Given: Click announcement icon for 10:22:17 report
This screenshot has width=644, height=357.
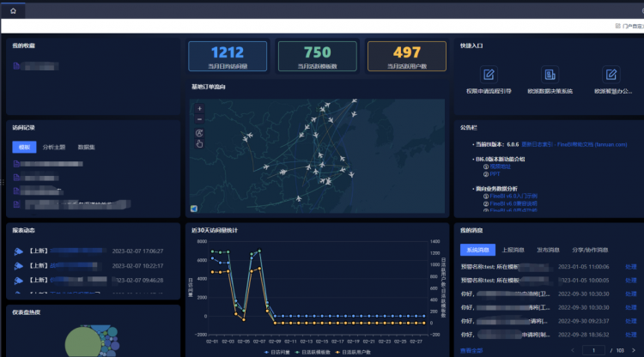Looking at the screenshot, I should point(18,266).
